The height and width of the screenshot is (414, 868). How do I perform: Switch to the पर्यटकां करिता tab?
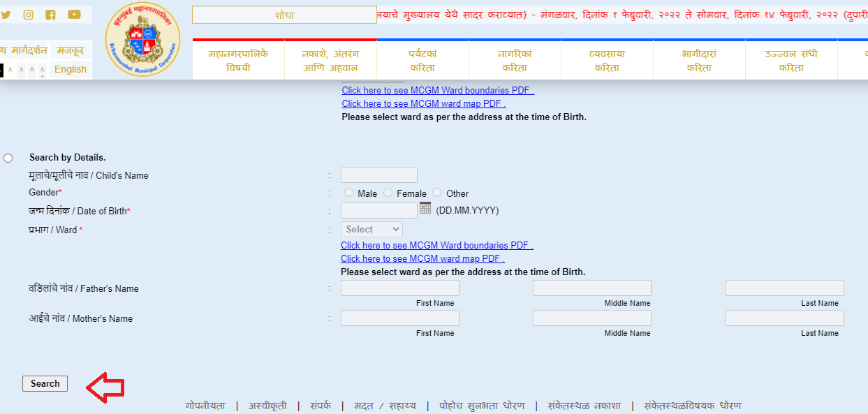pos(422,59)
